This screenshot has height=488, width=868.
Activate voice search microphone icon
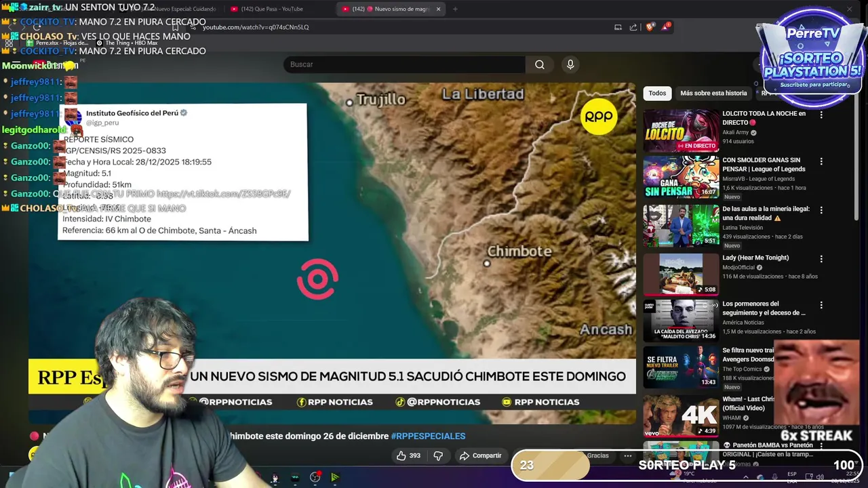point(570,64)
